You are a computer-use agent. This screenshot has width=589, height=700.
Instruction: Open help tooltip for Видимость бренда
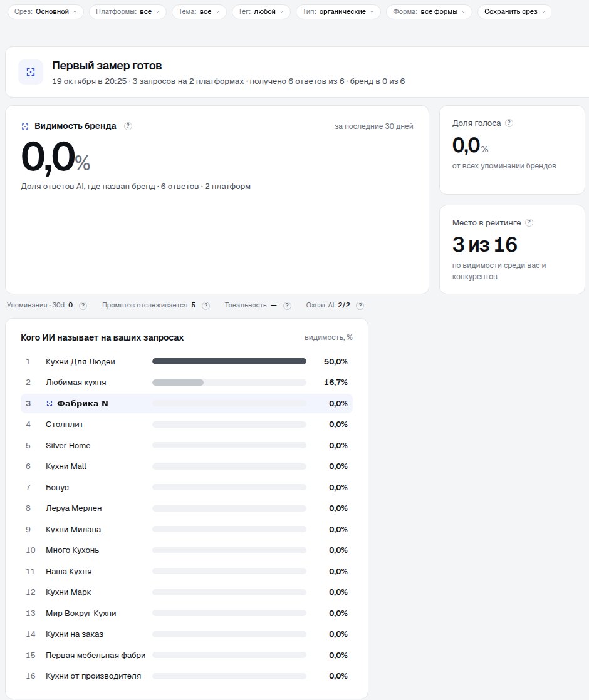click(128, 126)
